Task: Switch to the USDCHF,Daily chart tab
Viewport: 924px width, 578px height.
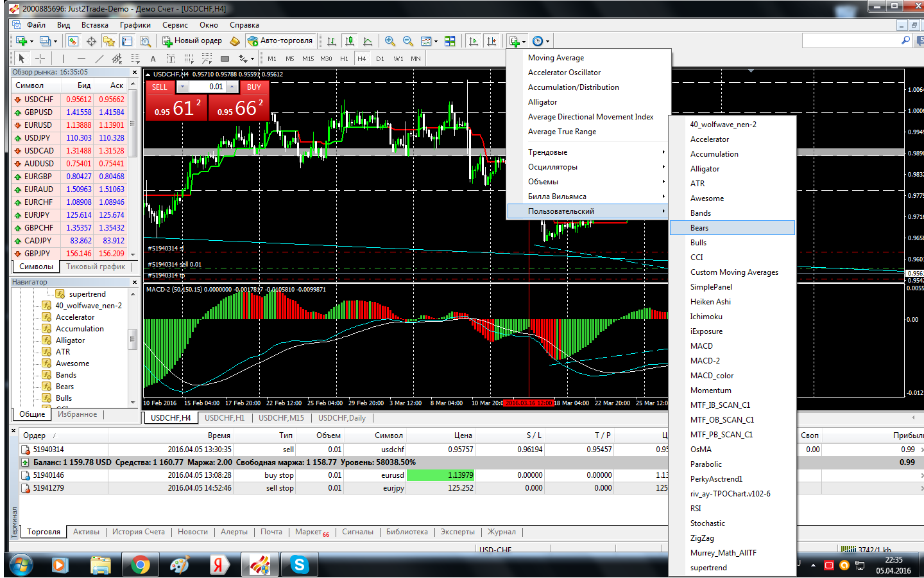Action: click(342, 417)
